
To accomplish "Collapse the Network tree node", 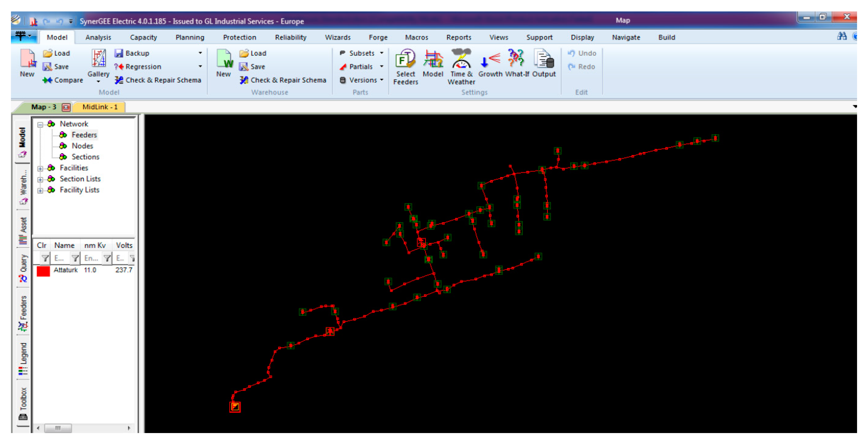I will click(41, 125).
